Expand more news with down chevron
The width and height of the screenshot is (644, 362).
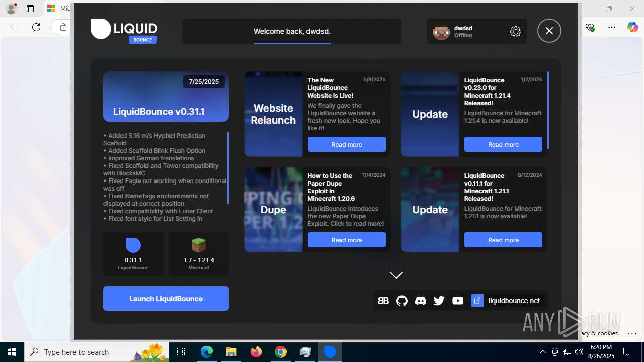[396, 275]
